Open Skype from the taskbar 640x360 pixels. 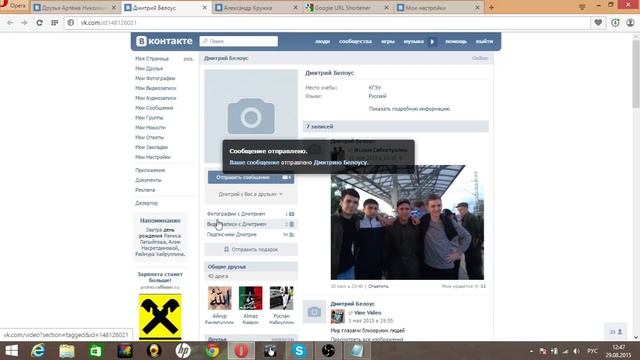299,351
